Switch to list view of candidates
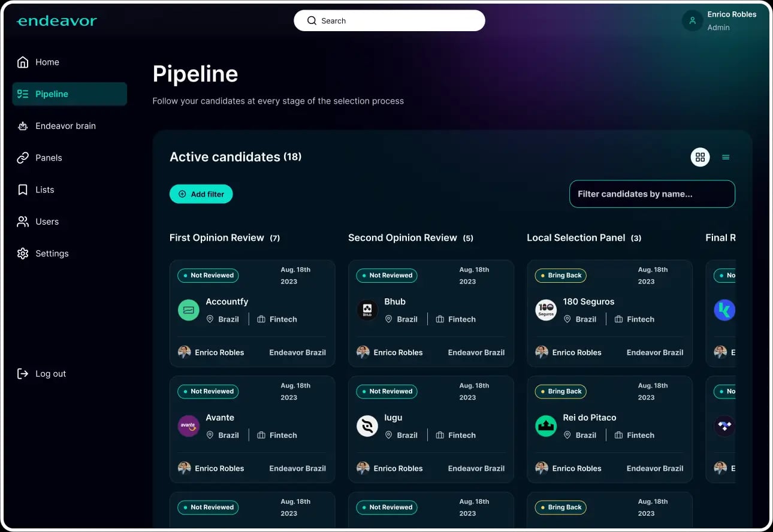 click(726, 157)
